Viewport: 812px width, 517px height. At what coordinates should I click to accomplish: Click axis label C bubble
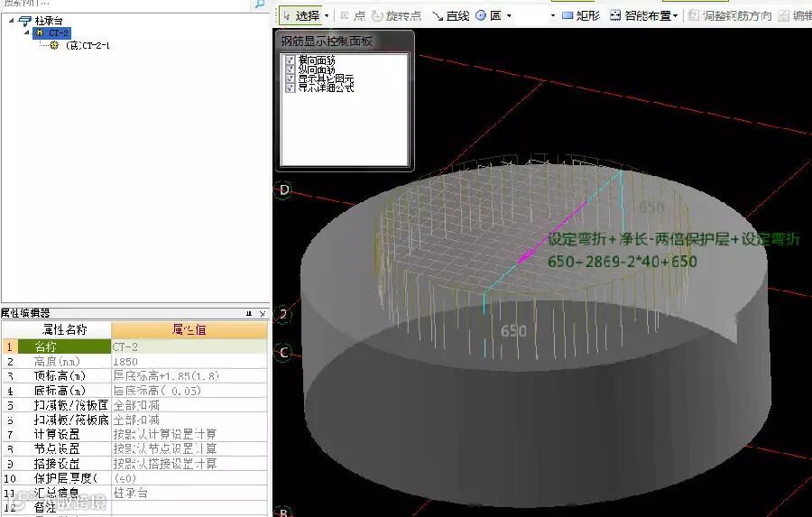coord(283,353)
